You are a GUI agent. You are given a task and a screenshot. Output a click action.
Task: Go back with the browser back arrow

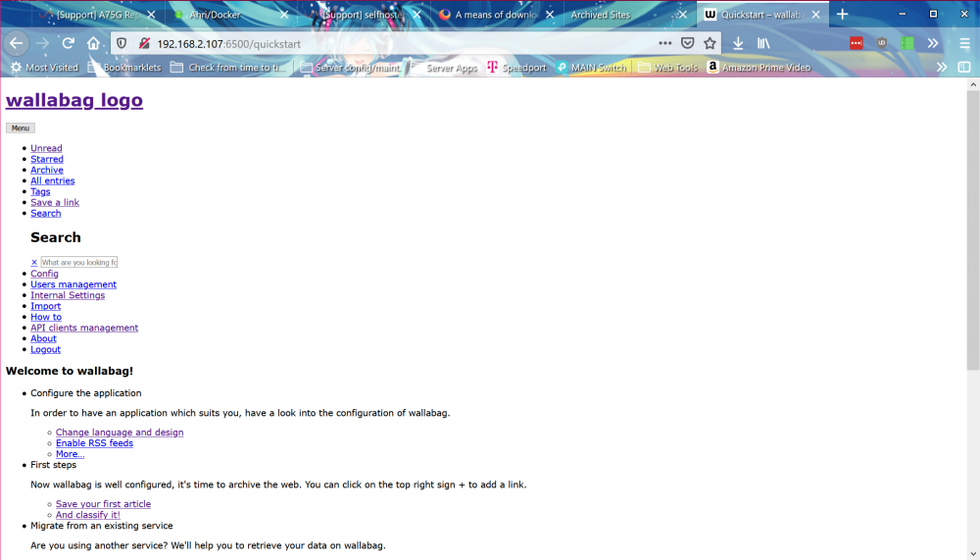17,43
